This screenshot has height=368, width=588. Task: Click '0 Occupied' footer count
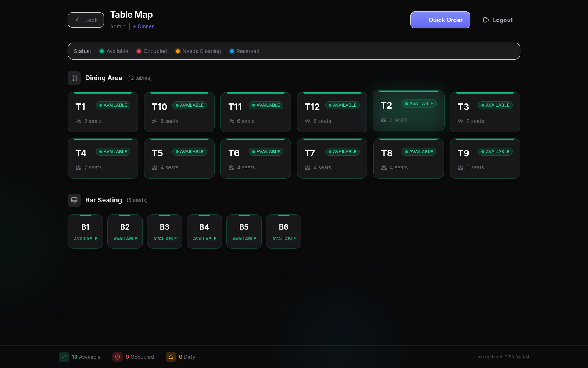[x=140, y=357]
